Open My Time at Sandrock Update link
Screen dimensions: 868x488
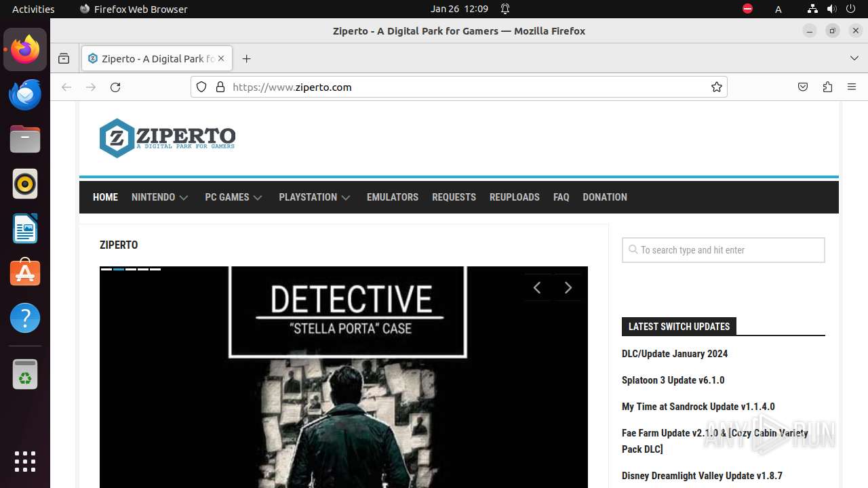coord(698,407)
